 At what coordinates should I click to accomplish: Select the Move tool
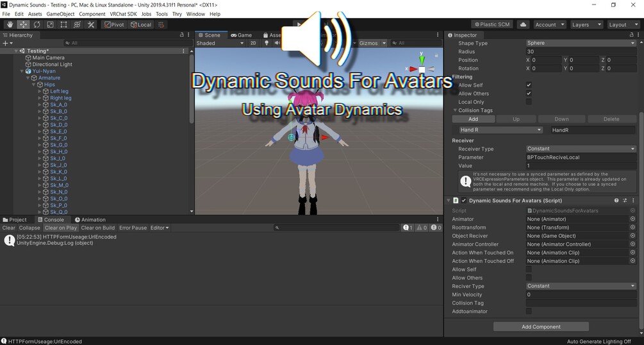pyautogui.click(x=24, y=24)
